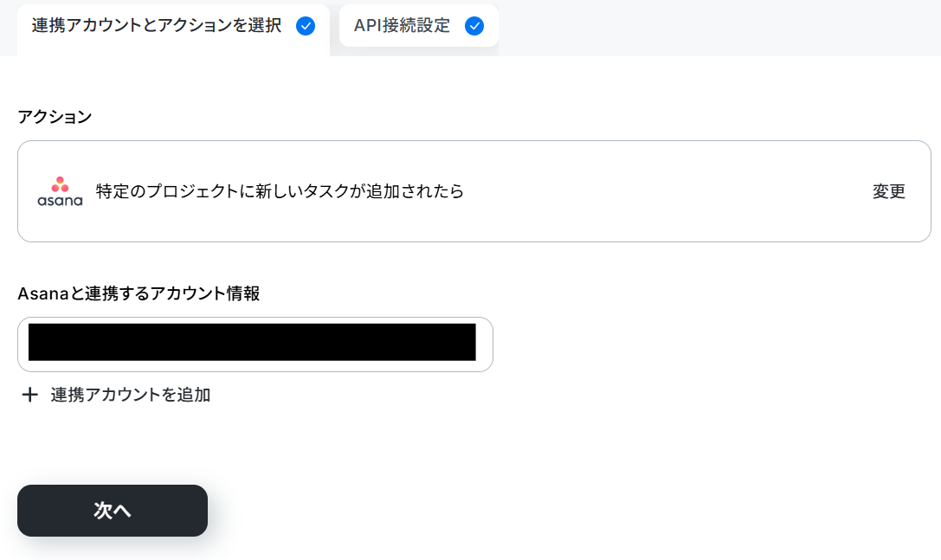Click the blue checkmark on 連携アカウントとアクションを選択
941x560 pixels.
click(x=306, y=26)
